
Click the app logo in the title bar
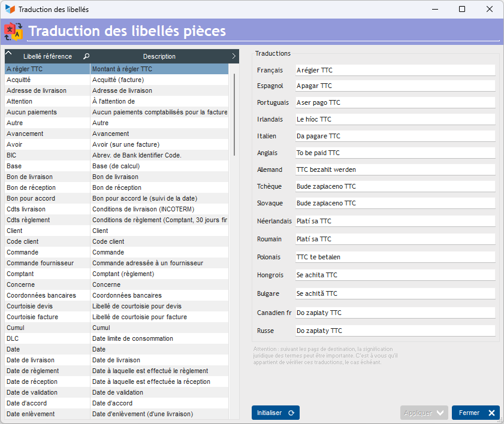10,9
